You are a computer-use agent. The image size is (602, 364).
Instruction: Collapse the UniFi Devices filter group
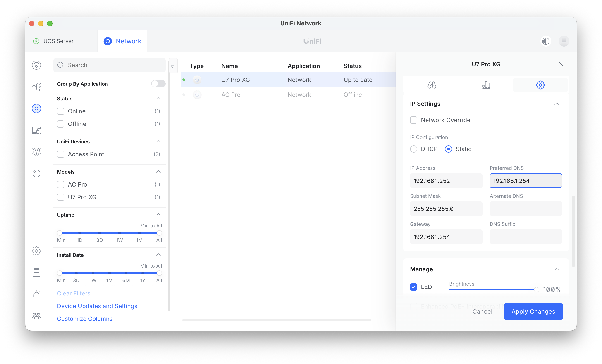[x=158, y=141]
